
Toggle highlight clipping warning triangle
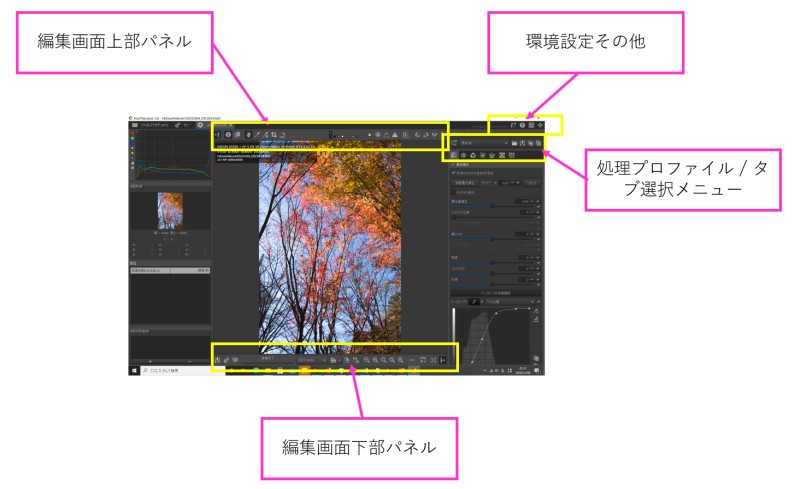[x=394, y=135]
